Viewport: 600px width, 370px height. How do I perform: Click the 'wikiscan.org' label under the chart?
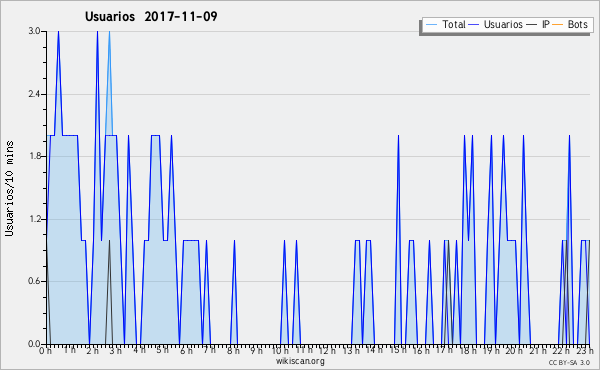pyautogui.click(x=300, y=361)
